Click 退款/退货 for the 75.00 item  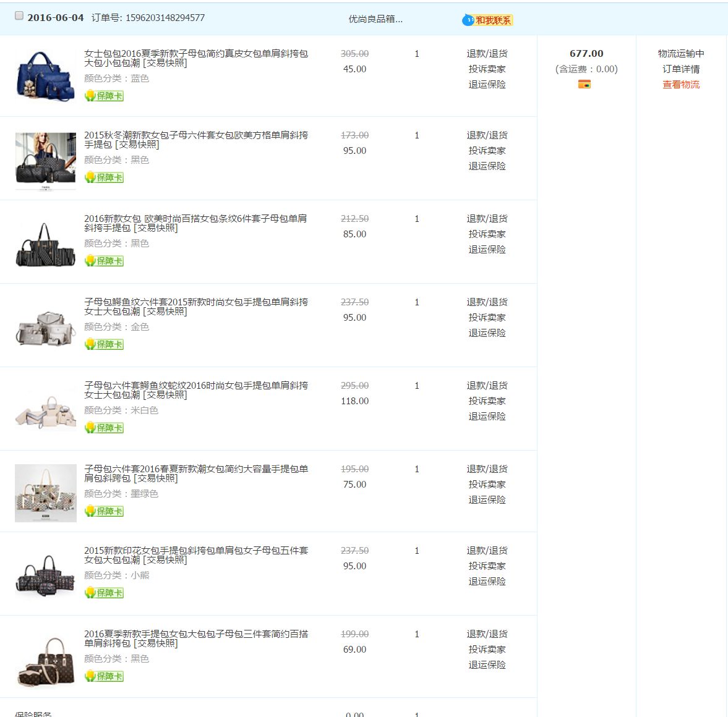[487, 470]
